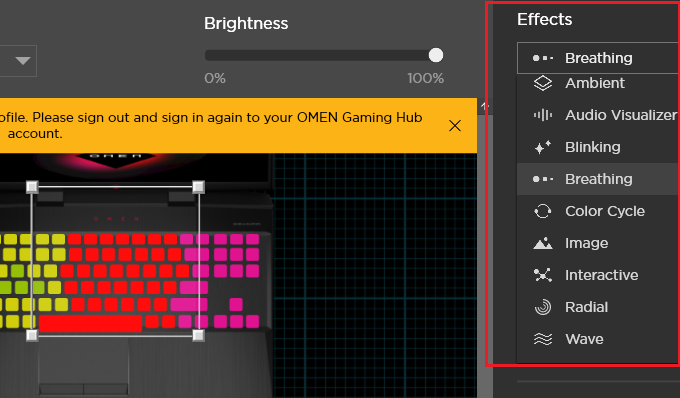Viewport: 680px width, 398px height.
Task: Select the Blinking sparkle icon
Action: (x=543, y=147)
